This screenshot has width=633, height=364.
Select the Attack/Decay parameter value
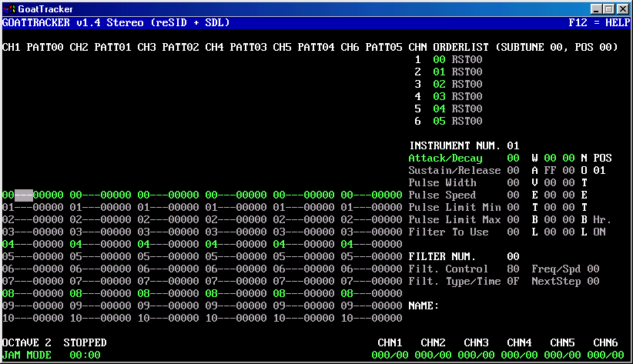pyautogui.click(x=513, y=159)
